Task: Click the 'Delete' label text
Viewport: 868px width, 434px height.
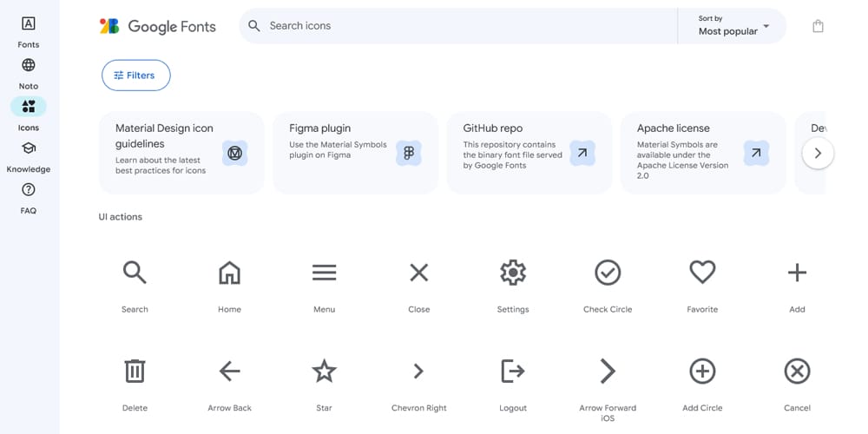Action: pos(135,408)
